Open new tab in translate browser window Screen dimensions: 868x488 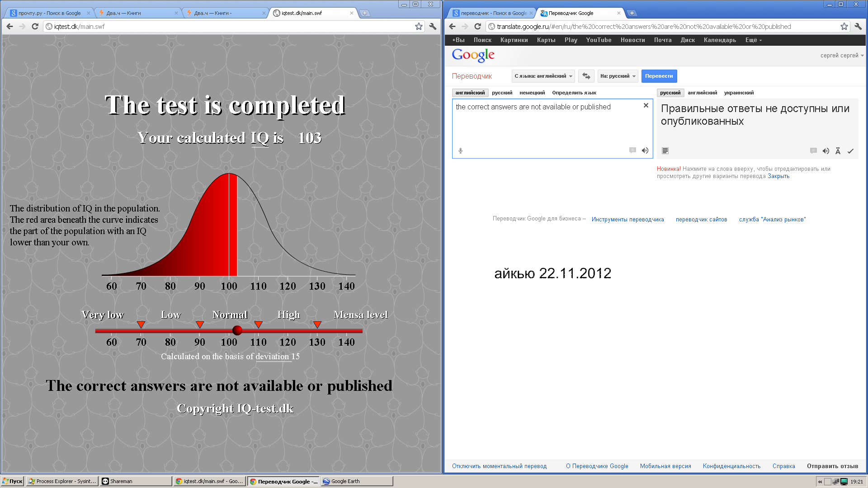pos(632,13)
